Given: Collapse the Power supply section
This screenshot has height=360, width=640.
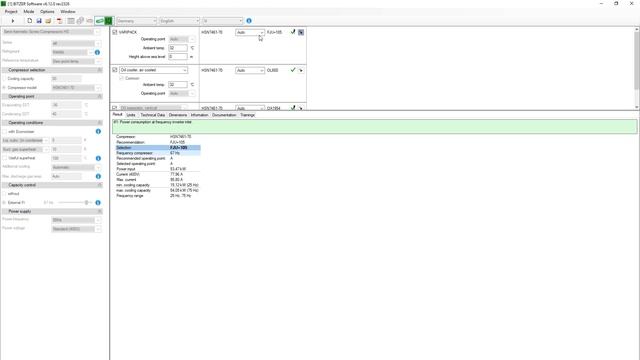Looking at the screenshot, I should coord(99,211).
